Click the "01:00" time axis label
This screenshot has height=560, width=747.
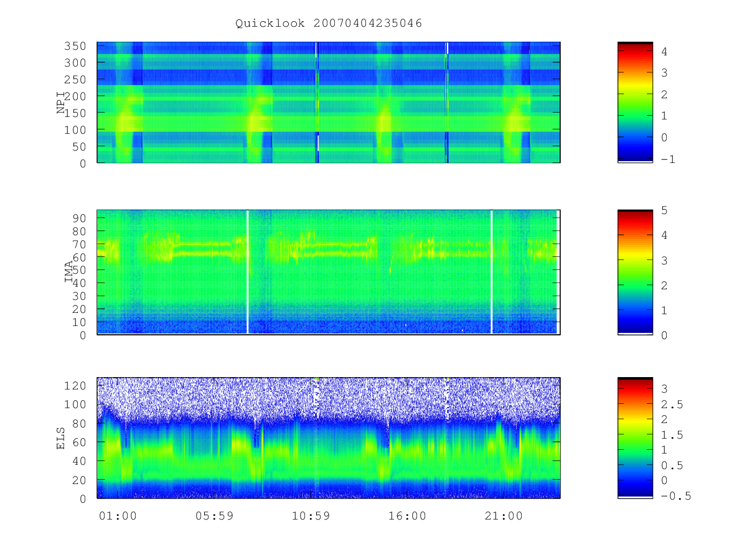coord(118,516)
